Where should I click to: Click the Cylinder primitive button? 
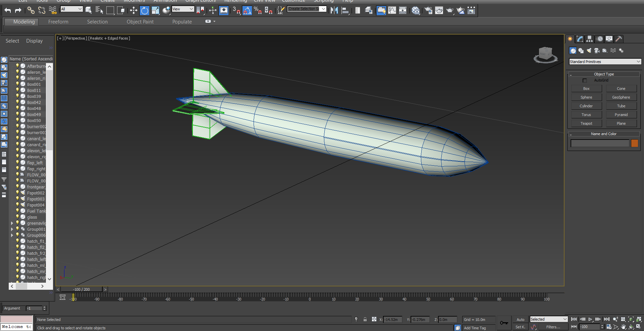point(586,106)
